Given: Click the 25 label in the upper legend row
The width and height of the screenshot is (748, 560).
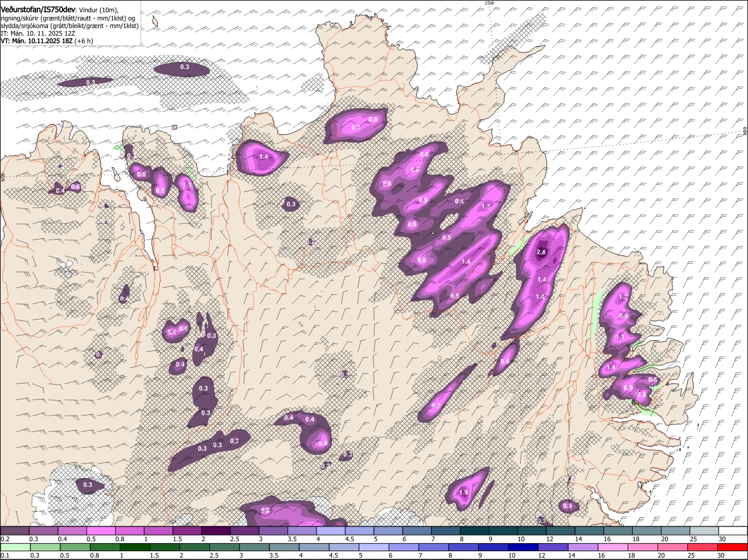Looking at the screenshot, I should (694, 539).
